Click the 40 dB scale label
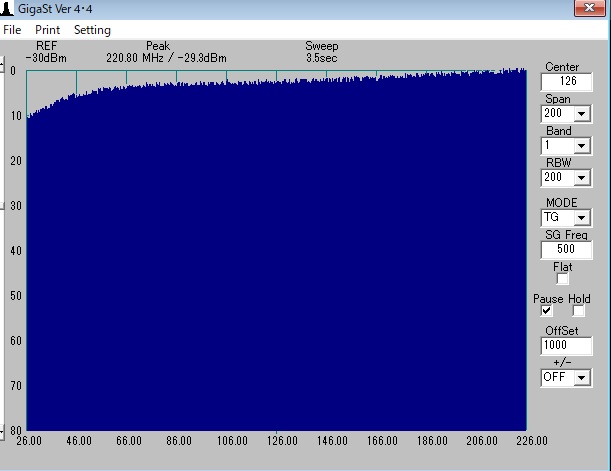The height and width of the screenshot is (471, 611). click(16, 250)
